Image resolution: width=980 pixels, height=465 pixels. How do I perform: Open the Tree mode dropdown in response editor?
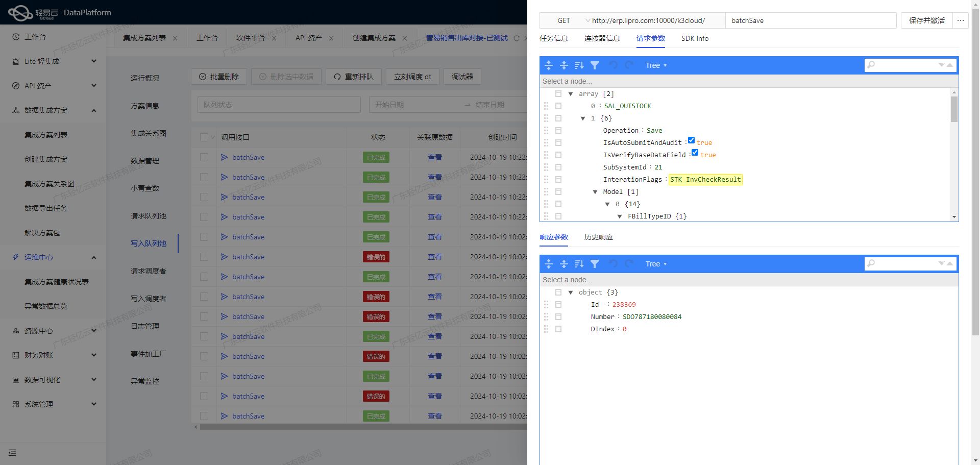(x=656, y=264)
